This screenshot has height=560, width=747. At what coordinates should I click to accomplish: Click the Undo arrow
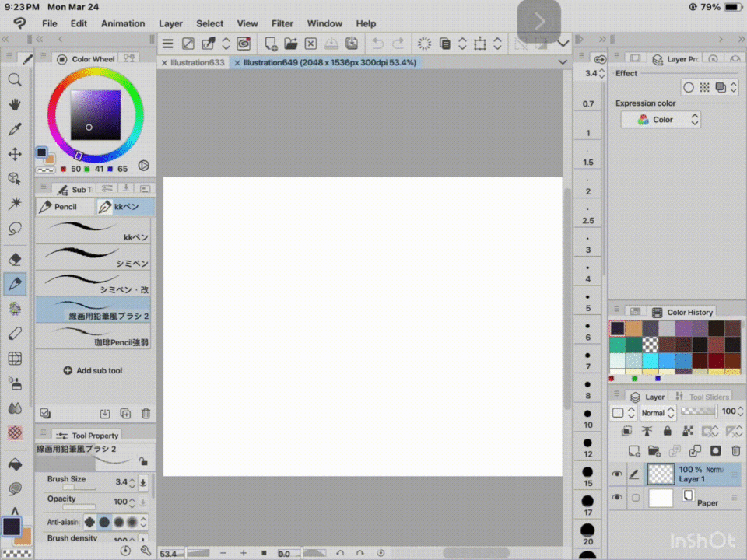pos(378,44)
